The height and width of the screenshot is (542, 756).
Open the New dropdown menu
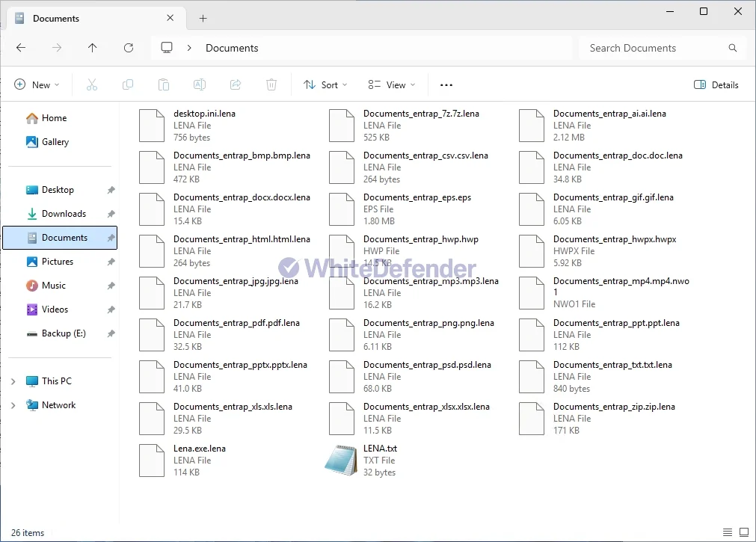[37, 85]
